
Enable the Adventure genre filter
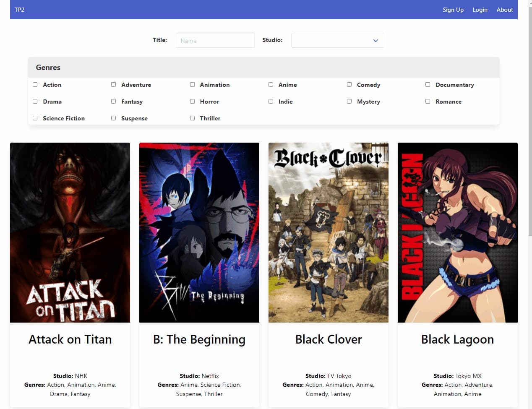[x=113, y=84]
